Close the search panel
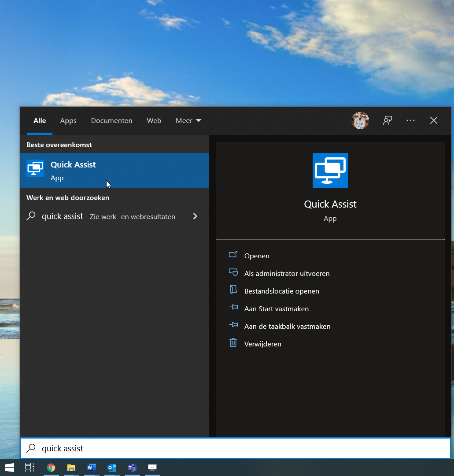 (434, 120)
